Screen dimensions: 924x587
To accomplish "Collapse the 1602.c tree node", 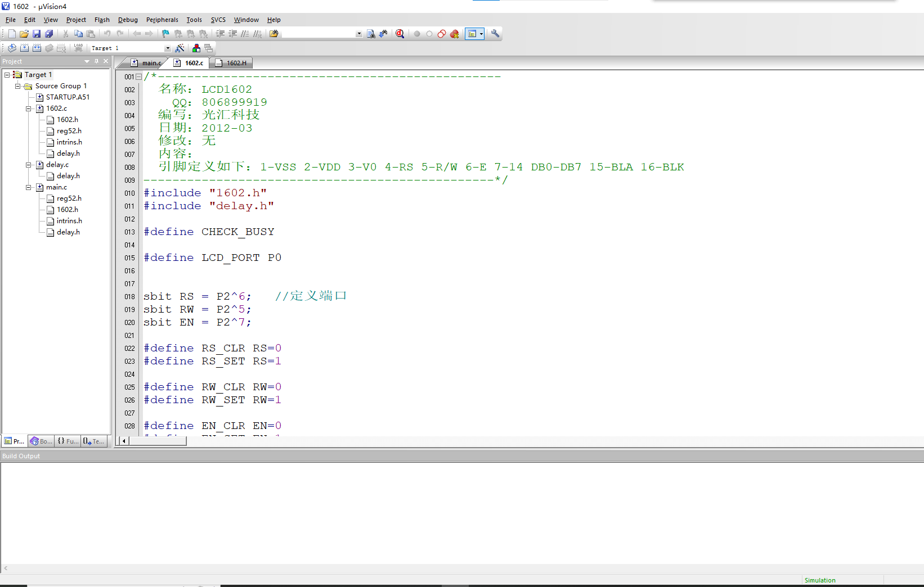I will (x=28, y=109).
